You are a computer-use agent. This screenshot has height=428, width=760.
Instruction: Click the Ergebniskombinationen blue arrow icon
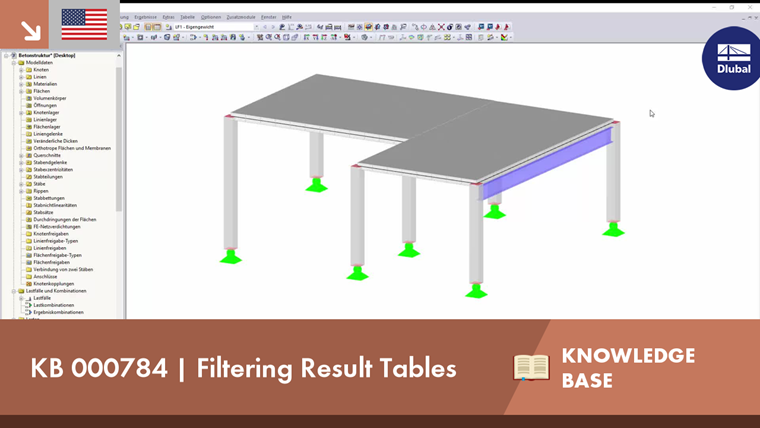pos(29,313)
